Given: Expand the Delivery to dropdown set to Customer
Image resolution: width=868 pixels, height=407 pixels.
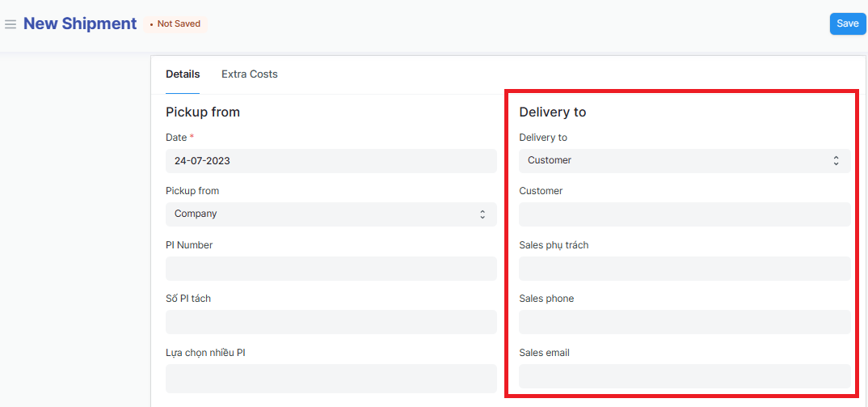Looking at the screenshot, I should pyautogui.click(x=684, y=161).
